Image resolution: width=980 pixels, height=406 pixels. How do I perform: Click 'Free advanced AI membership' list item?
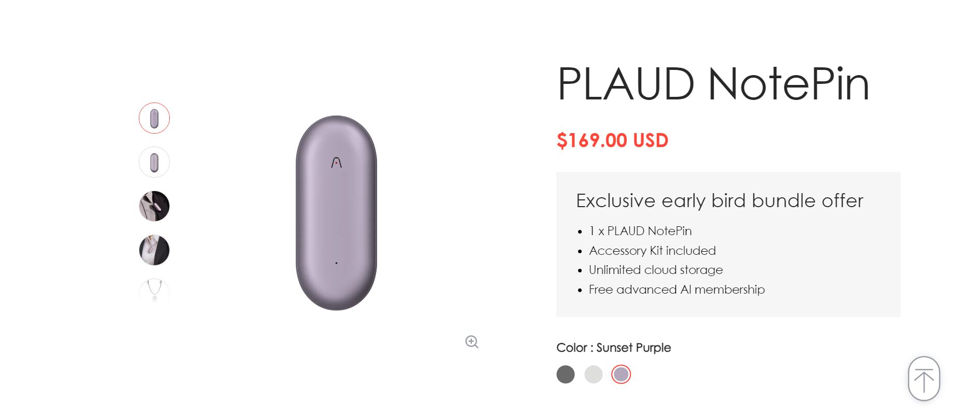pyautogui.click(x=676, y=289)
